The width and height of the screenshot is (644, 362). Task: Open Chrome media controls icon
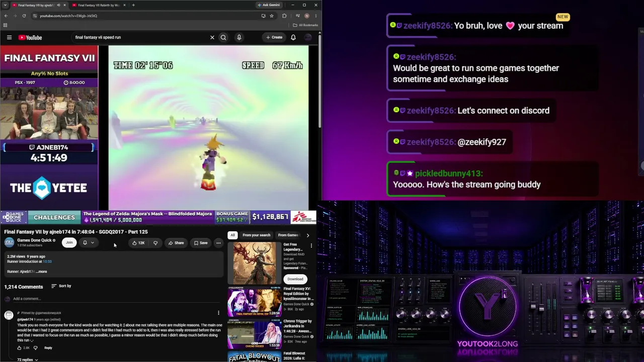click(x=297, y=16)
